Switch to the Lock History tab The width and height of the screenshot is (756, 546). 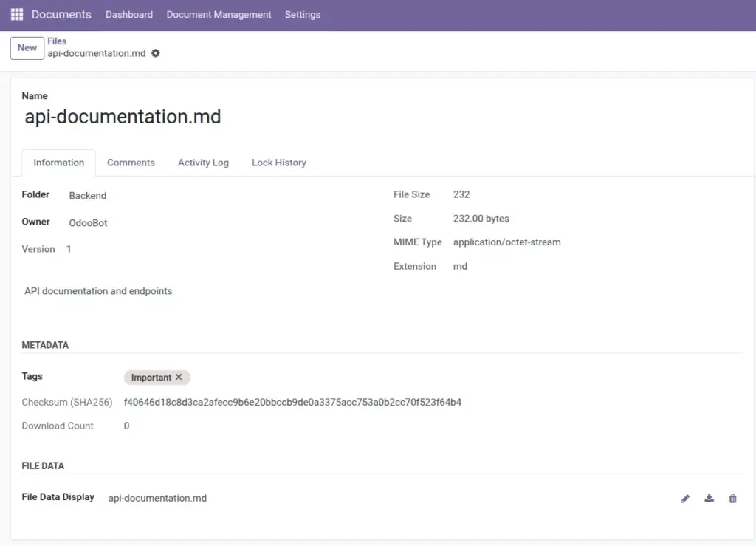click(278, 163)
